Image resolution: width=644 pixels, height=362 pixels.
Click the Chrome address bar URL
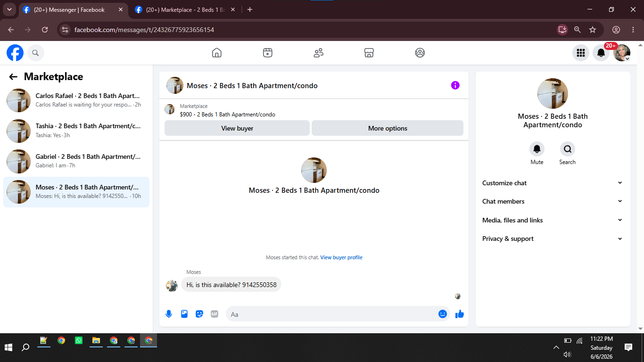(x=144, y=30)
